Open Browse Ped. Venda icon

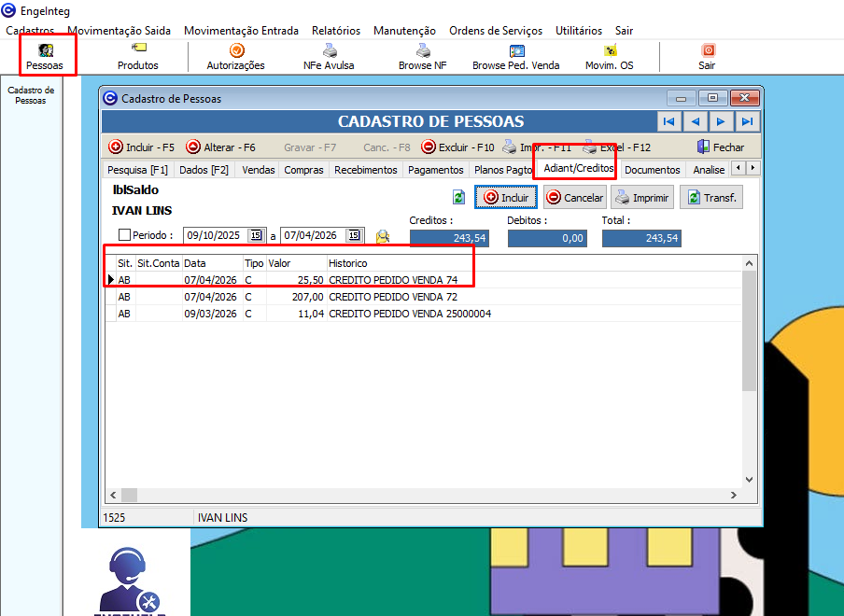point(515,56)
